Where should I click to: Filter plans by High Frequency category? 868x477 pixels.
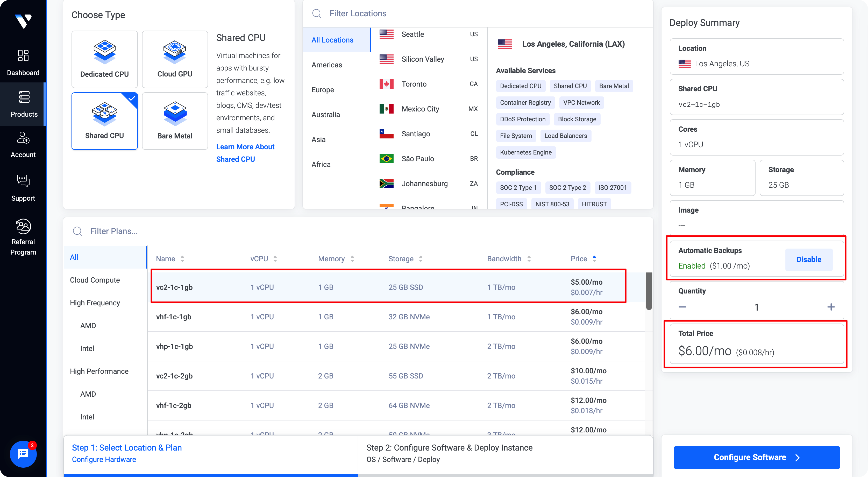[95, 303]
